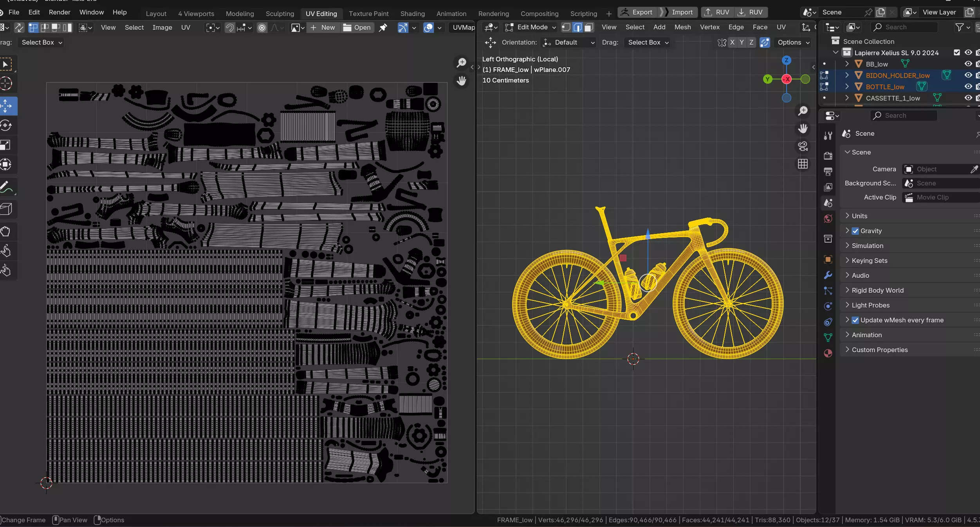980x527 pixels.
Task: Open Drag Select Box dropdown in 3D viewport
Action: point(647,42)
